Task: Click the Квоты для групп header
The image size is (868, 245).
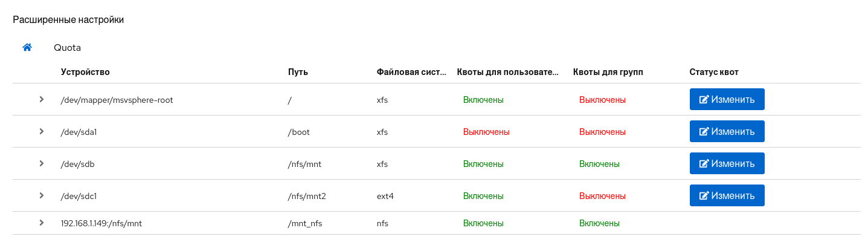Action: (608, 72)
